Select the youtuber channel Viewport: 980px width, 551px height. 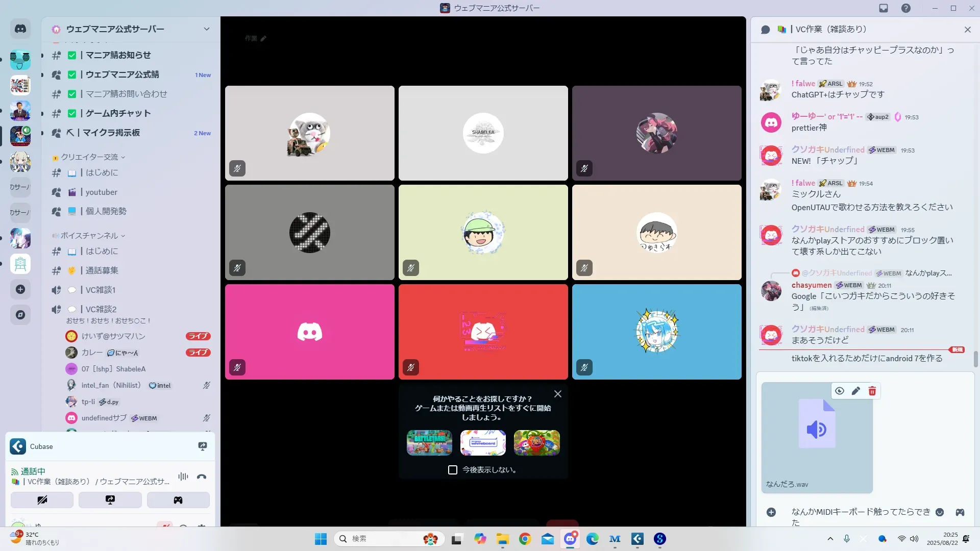pos(101,192)
